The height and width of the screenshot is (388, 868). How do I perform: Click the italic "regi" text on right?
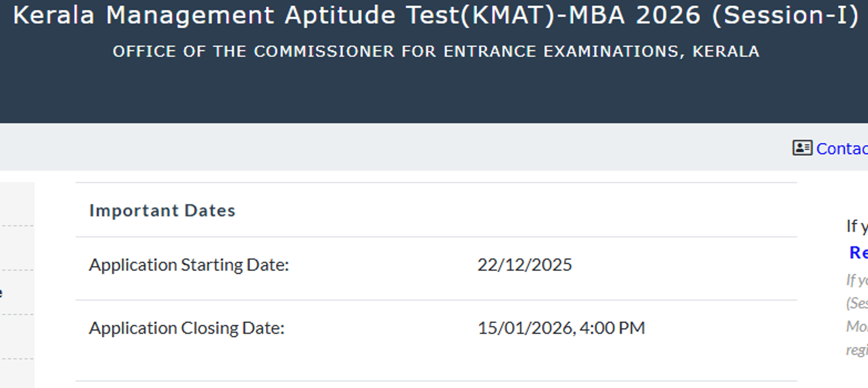857,350
